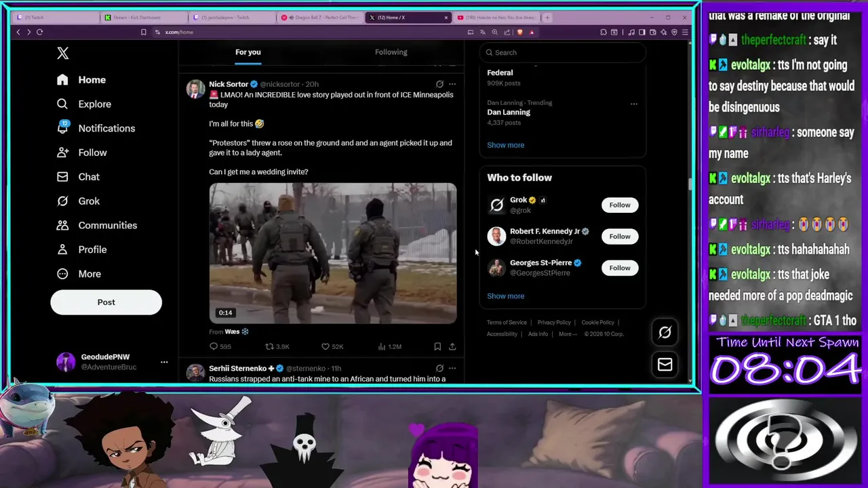Open Grok actions on Sternenko post

(x=439, y=368)
